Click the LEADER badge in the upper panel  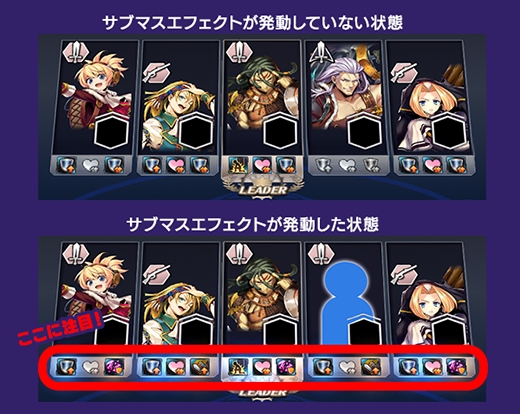tap(262, 190)
